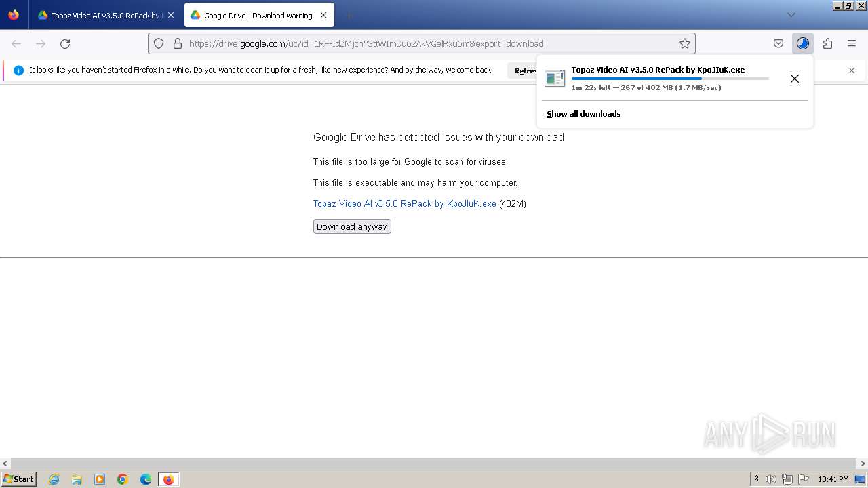Click the Refresh Firefox button in notification
The width and height of the screenshot is (868, 488).
(x=523, y=70)
